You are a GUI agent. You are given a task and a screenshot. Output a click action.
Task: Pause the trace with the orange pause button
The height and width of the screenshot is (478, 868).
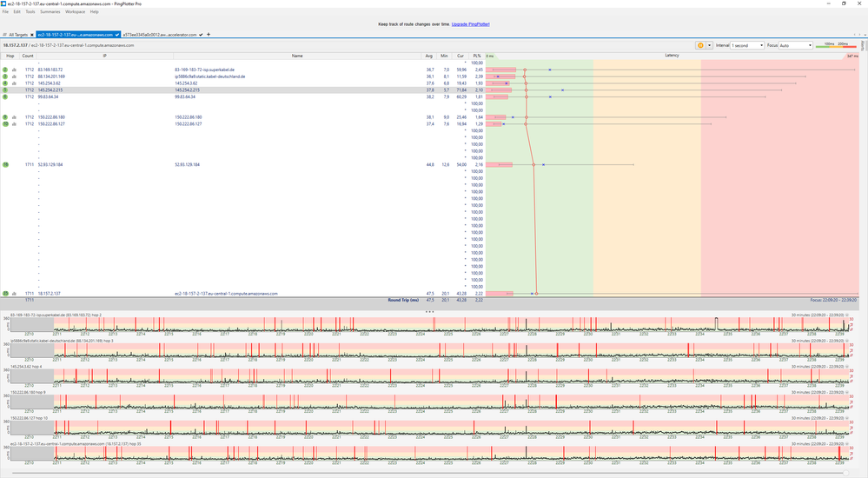coord(700,45)
